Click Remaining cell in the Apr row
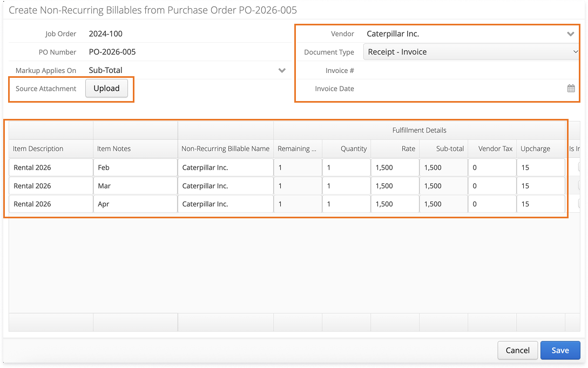Screen dimensions: 588x368 pos(298,204)
